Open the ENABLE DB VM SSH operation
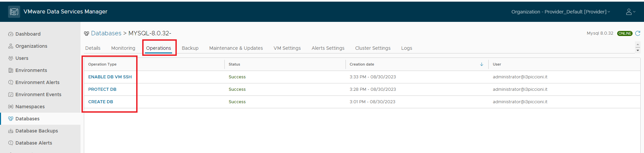 [x=110, y=77]
